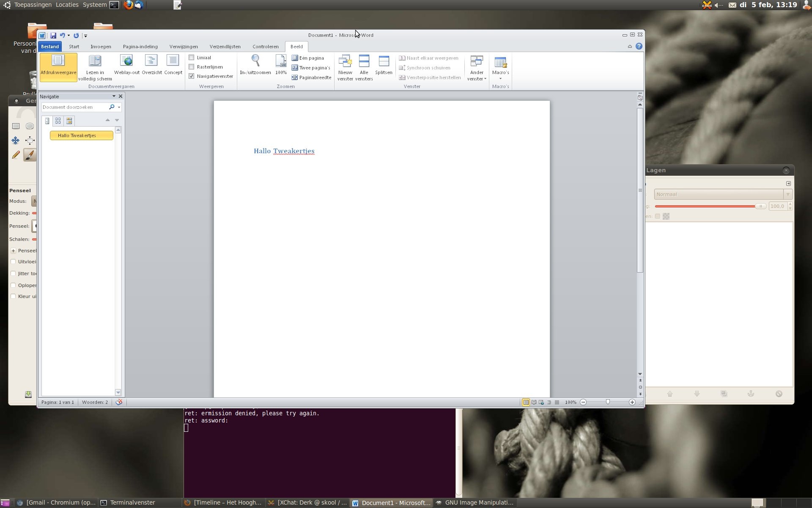Click the Document doorzoeken search field
This screenshot has height=508, width=812.
74,108
